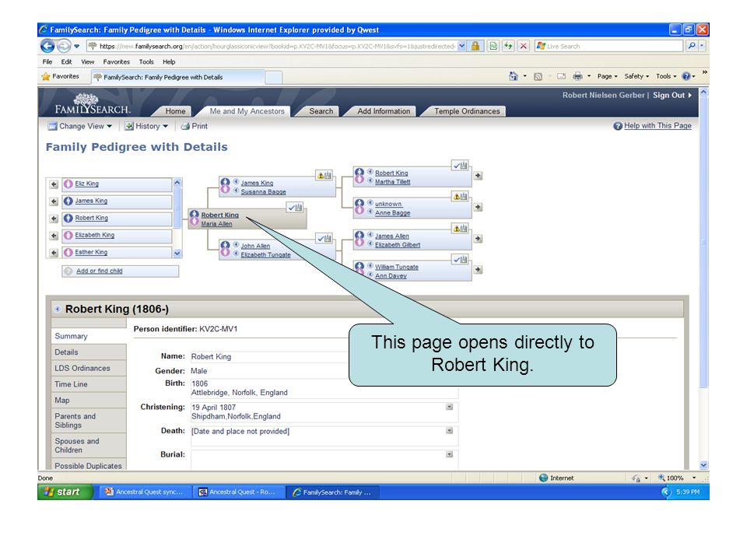
Task: Collapse the Robert King (1806-) details header arrow
Action: (x=58, y=309)
